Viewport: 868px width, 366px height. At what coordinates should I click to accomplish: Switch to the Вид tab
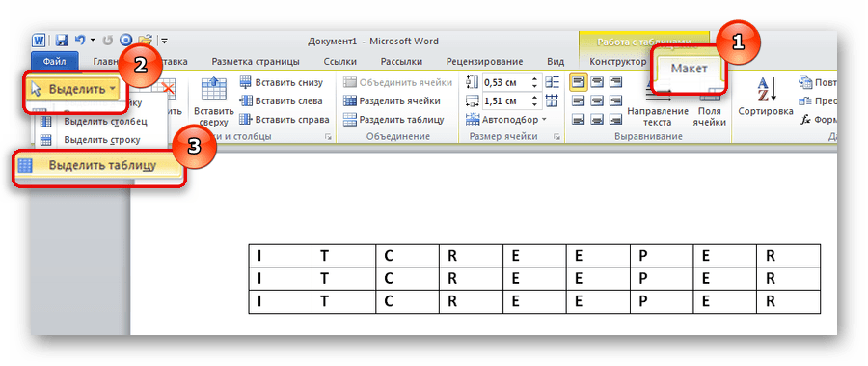click(556, 62)
